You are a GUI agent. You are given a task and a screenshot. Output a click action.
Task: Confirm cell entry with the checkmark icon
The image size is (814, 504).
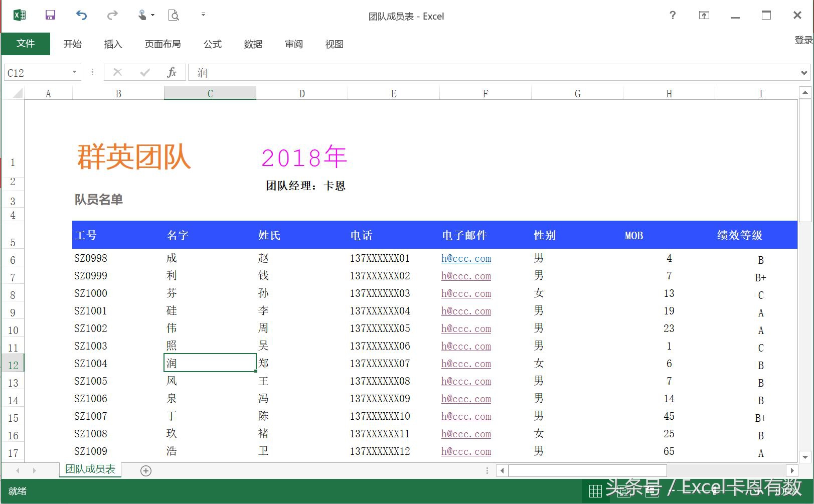[145, 72]
